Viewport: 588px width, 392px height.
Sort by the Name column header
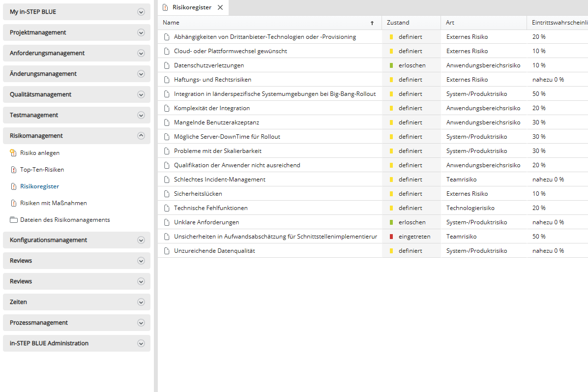pyautogui.click(x=171, y=23)
